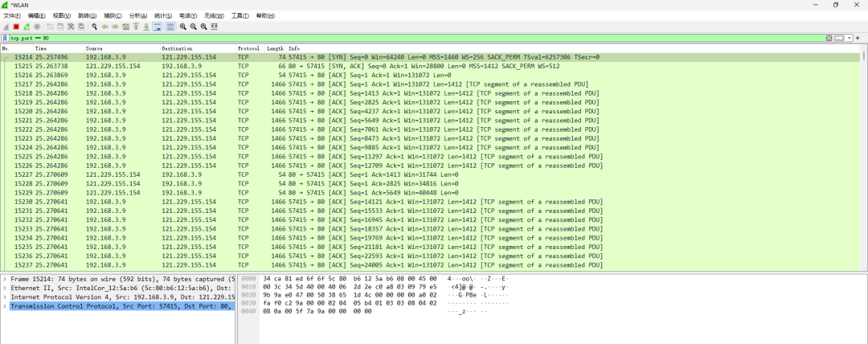Click the open capture file icon
Image resolution: width=868 pixels, height=344 pixels.
click(x=50, y=27)
